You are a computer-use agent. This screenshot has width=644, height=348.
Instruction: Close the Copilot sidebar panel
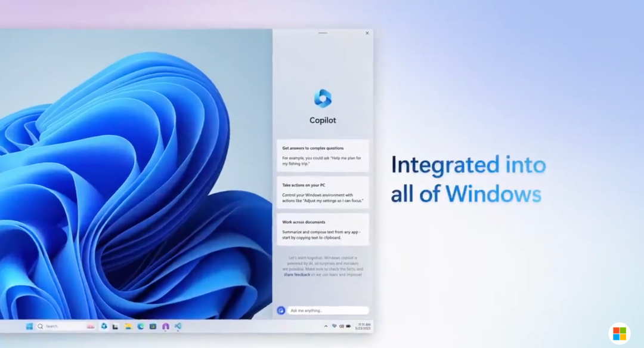[x=367, y=33]
